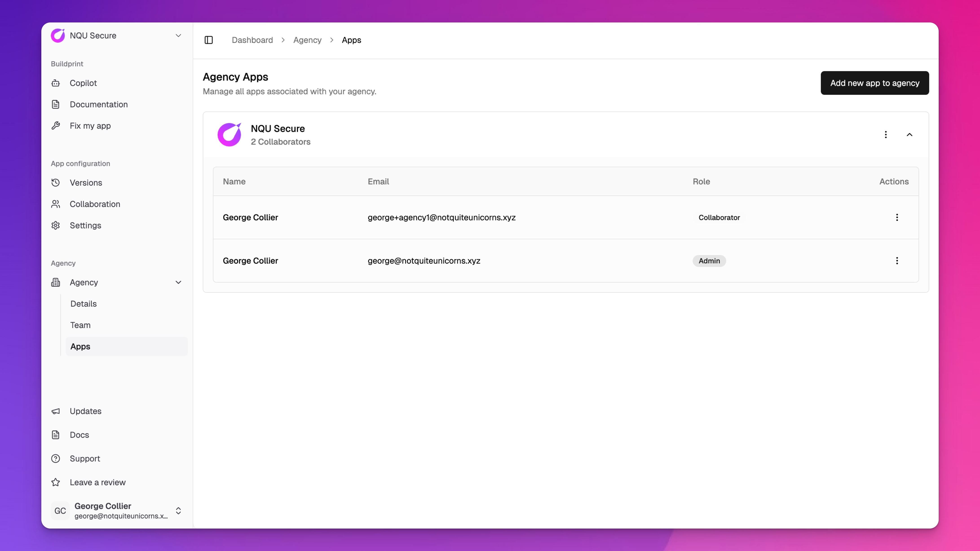Click email george@notquiteunicorns.xyz in the table

tap(424, 260)
